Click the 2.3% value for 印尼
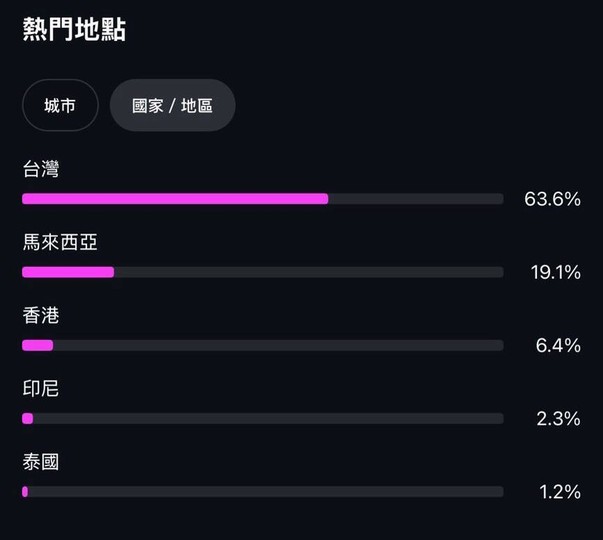The image size is (603, 540). coord(558,418)
